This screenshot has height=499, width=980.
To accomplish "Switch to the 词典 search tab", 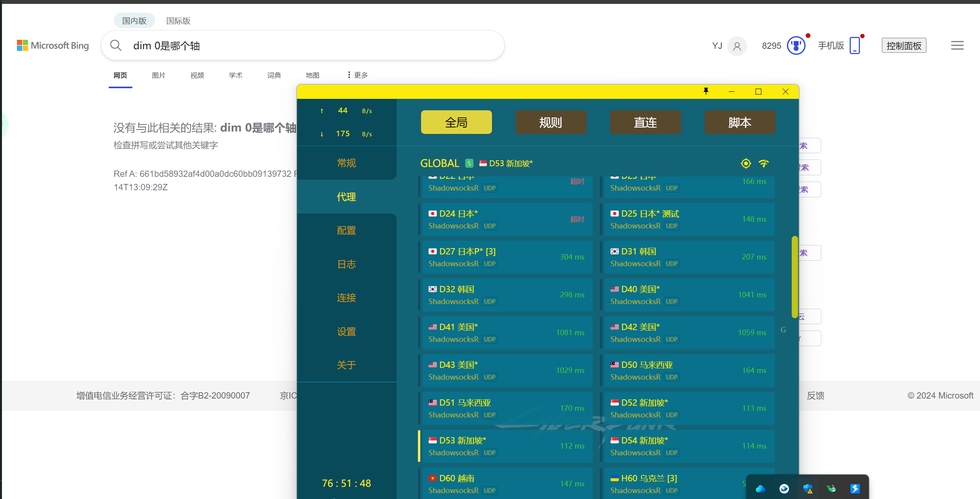I will (274, 75).
